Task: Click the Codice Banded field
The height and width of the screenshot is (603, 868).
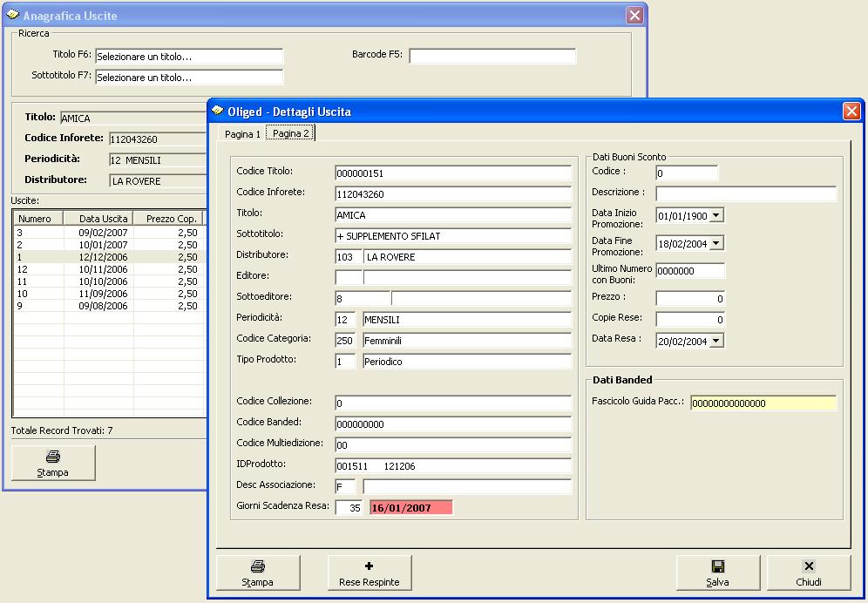Action: 453,424
